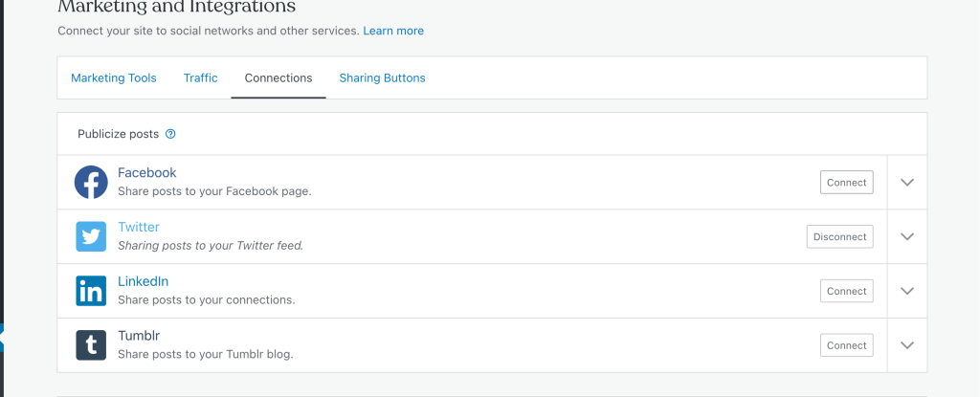Connect the Tumblr account
Image resolution: width=980 pixels, height=397 pixels.
(847, 345)
